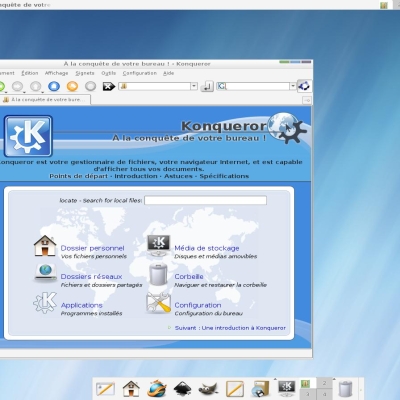
Task: Open the Dossier personnel link
Action: [x=92, y=248]
